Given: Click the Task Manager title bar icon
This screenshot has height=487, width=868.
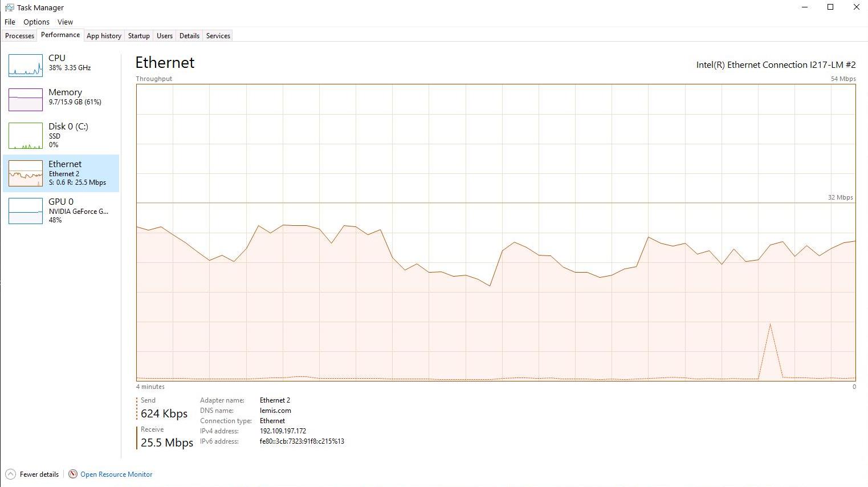Looking at the screenshot, I should pos(9,7).
